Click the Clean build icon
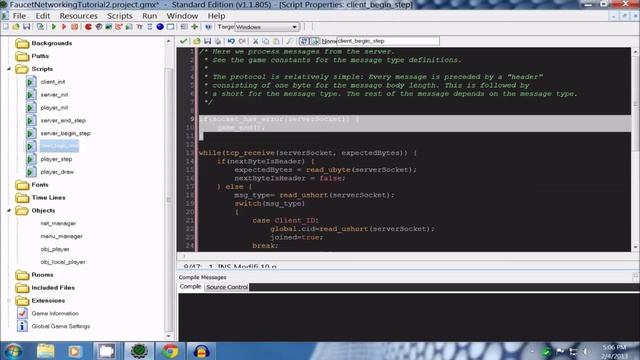This screenshot has height=360, width=640. (x=74, y=27)
